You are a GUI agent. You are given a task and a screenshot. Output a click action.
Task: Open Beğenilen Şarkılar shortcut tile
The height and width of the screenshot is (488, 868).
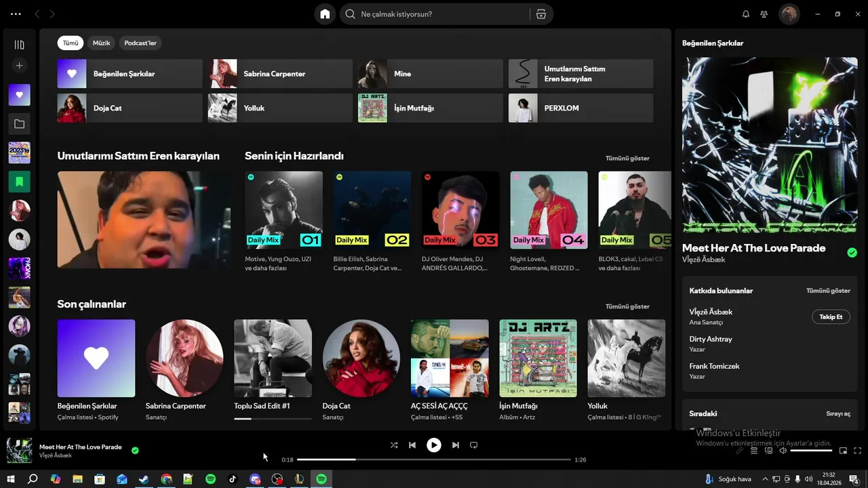[130, 74]
